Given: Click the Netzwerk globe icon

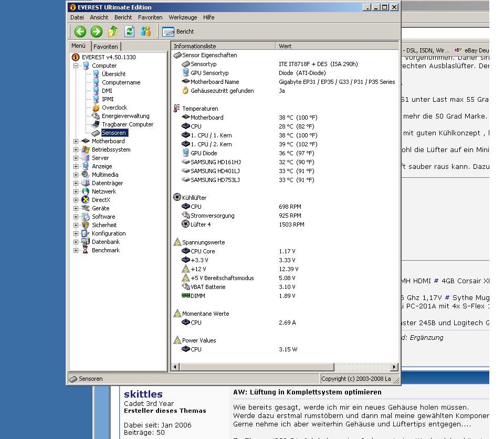Looking at the screenshot, I should pos(86,191).
